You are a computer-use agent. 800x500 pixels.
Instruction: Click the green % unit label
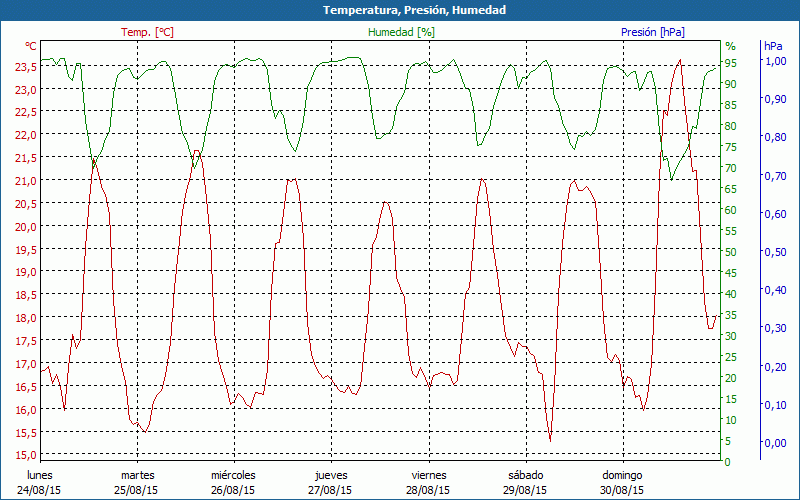coord(730,46)
